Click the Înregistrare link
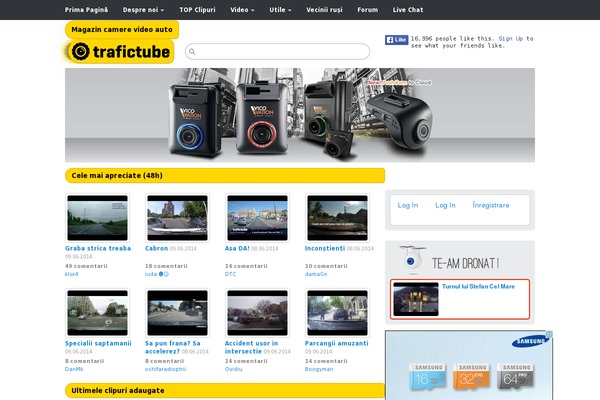Image resolution: width=600 pixels, height=400 pixels. click(x=490, y=205)
